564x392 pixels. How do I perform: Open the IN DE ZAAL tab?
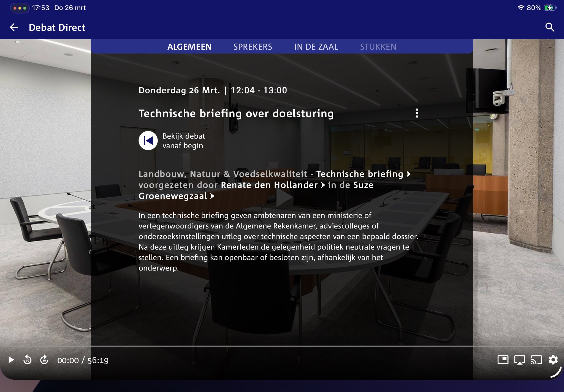tap(316, 47)
